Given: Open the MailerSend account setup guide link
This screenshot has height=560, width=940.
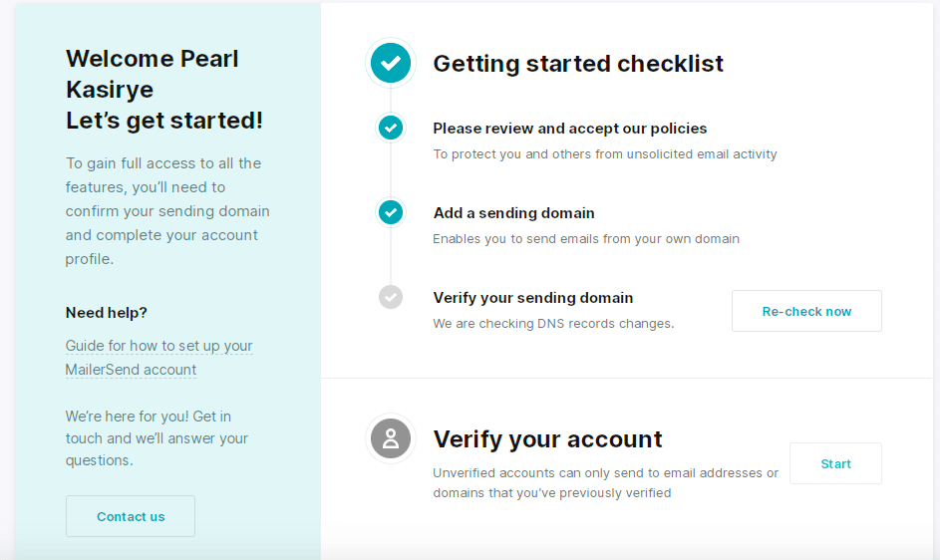Looking at the screenshot, I should [158, 358].
